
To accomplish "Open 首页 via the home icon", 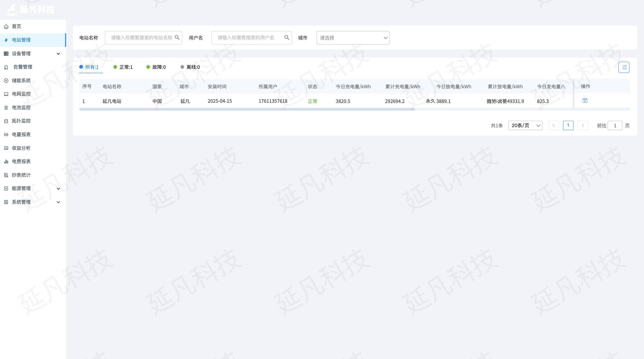I will (x=6, y=26).
